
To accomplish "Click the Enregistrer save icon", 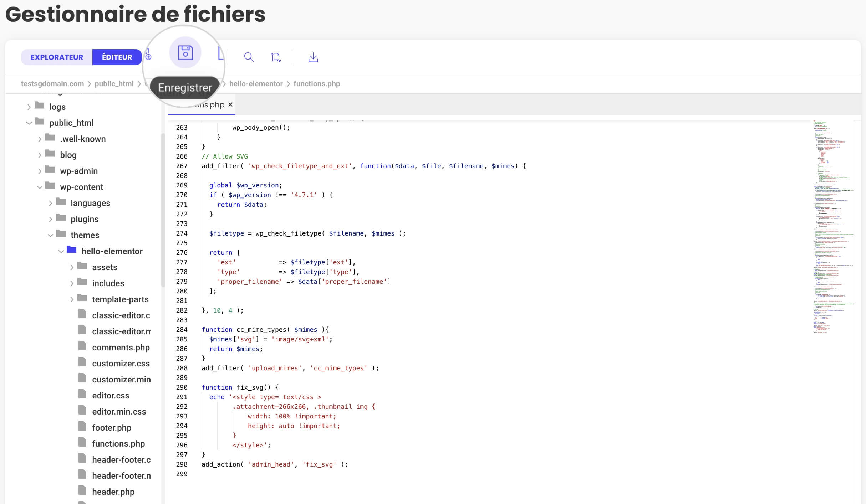I will click(x=185, y=52).
